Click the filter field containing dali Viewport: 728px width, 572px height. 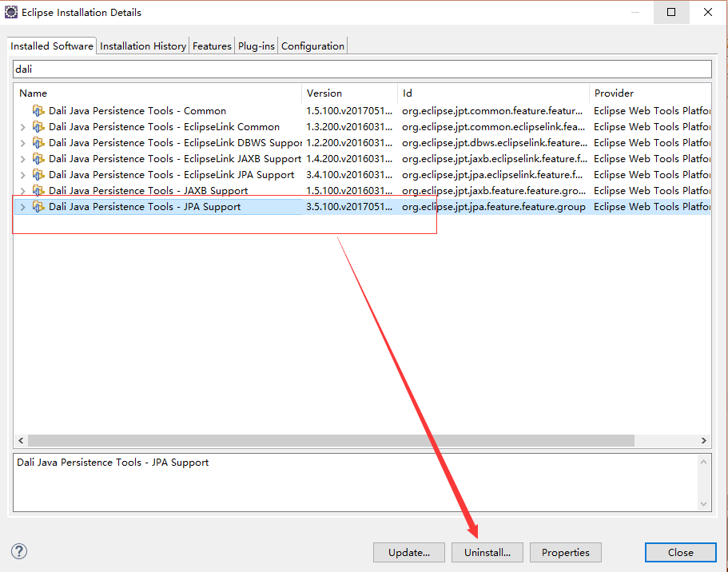(x=362, y=70)
